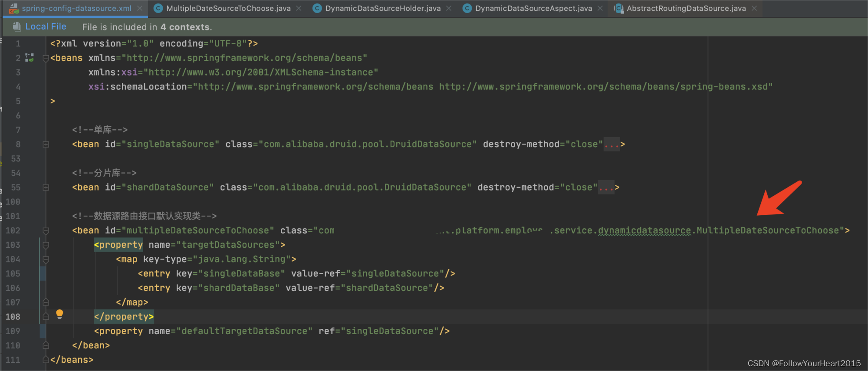Close AbstractRoutingDataSource.java tab
868x371 pixels.
pyautogui.click(x=754, y=8)
